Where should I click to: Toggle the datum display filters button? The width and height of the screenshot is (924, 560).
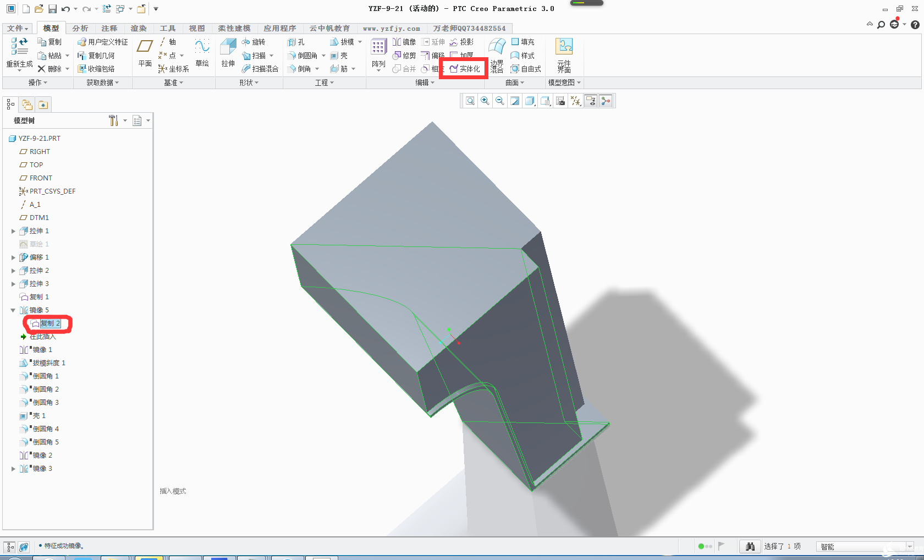click(x=575, y=101)
